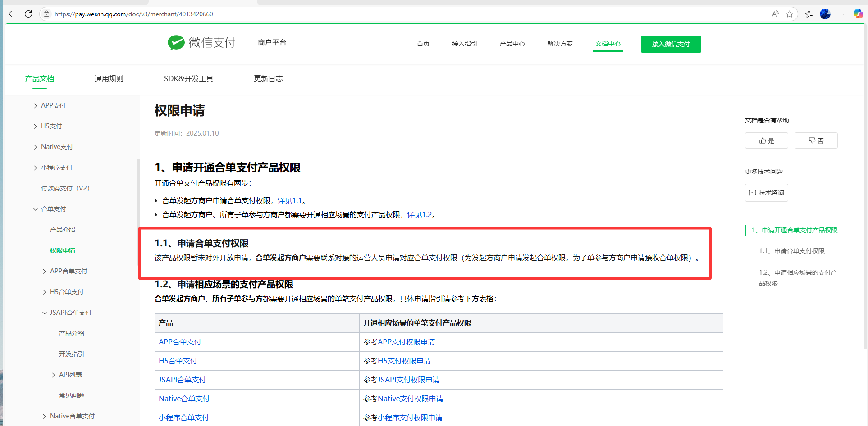868x426 pixels.
Task: Open 技术咨询 chat button
Action: pos(766,193)
